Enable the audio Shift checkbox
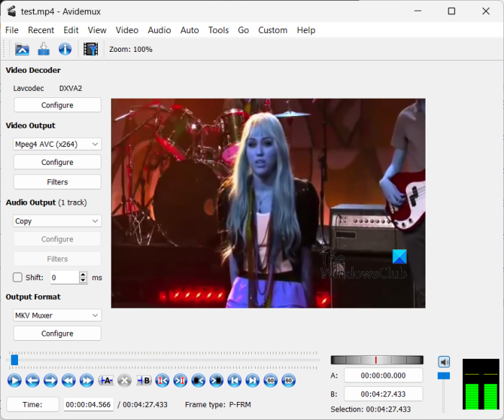The width and height of the screenshot is (504, 420). click(x=18, y=277)
